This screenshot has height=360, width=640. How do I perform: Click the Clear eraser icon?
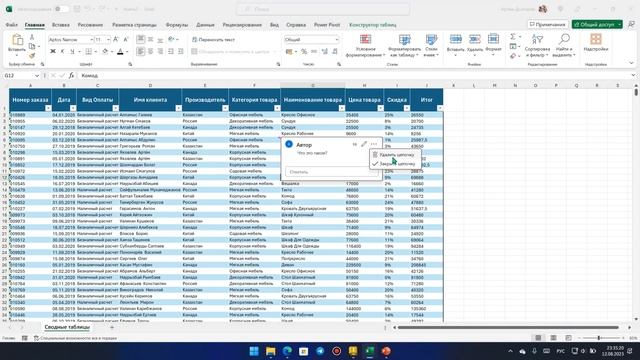513,56
